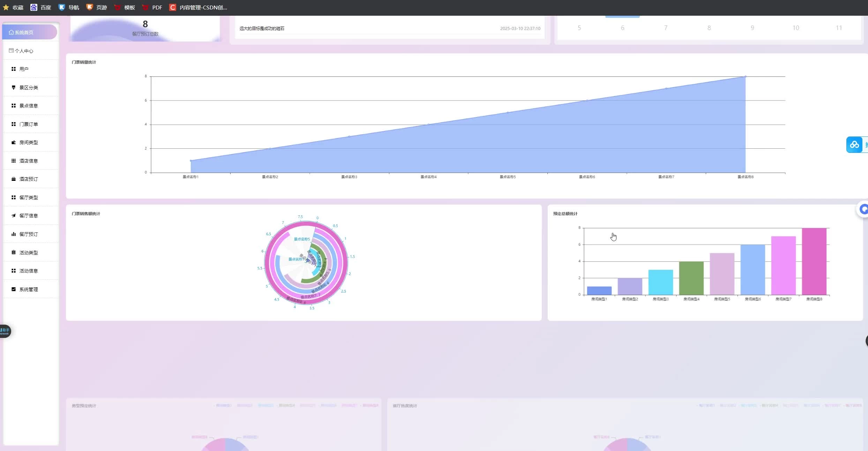Click the chart icon beside 系统管理

click(14, 289)
